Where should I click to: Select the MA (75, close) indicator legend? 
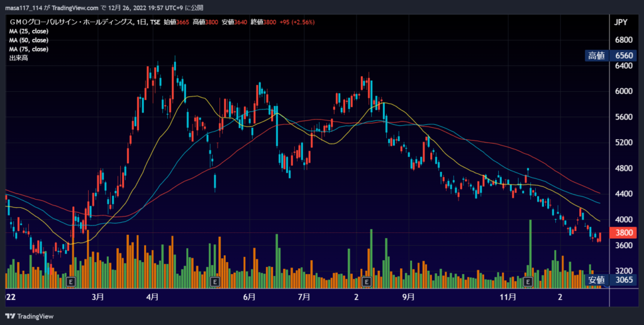click(29, 49)
